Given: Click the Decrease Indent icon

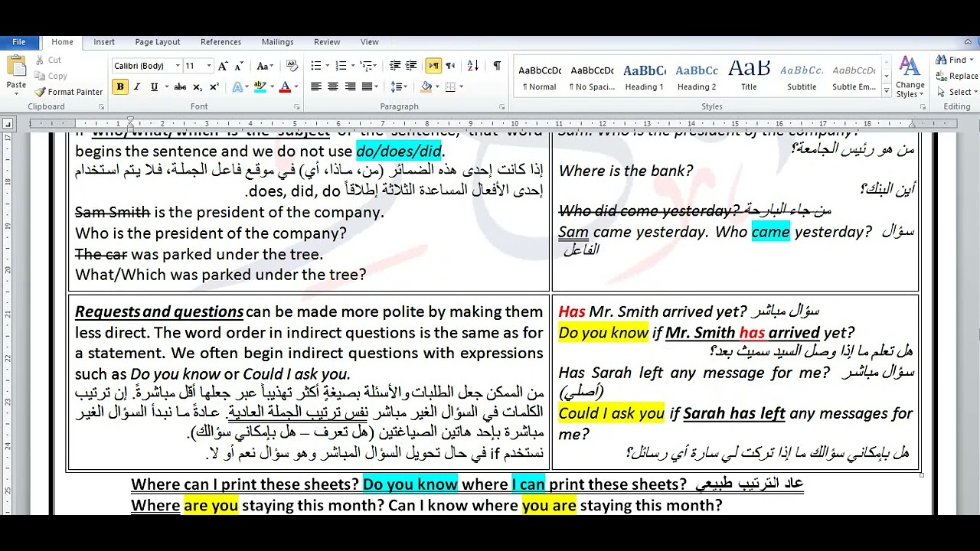Looking at the screenshot, I should pos(395,66).
